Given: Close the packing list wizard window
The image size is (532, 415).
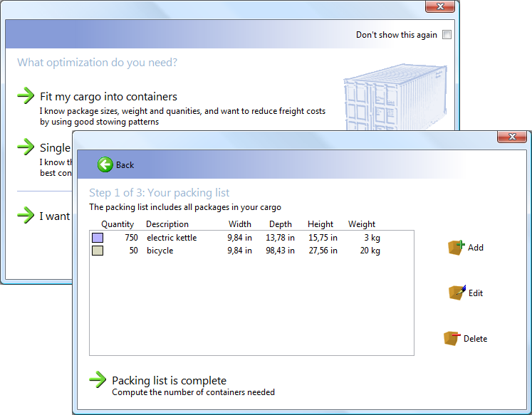Looking at the screenshot, I should [511, 137].
